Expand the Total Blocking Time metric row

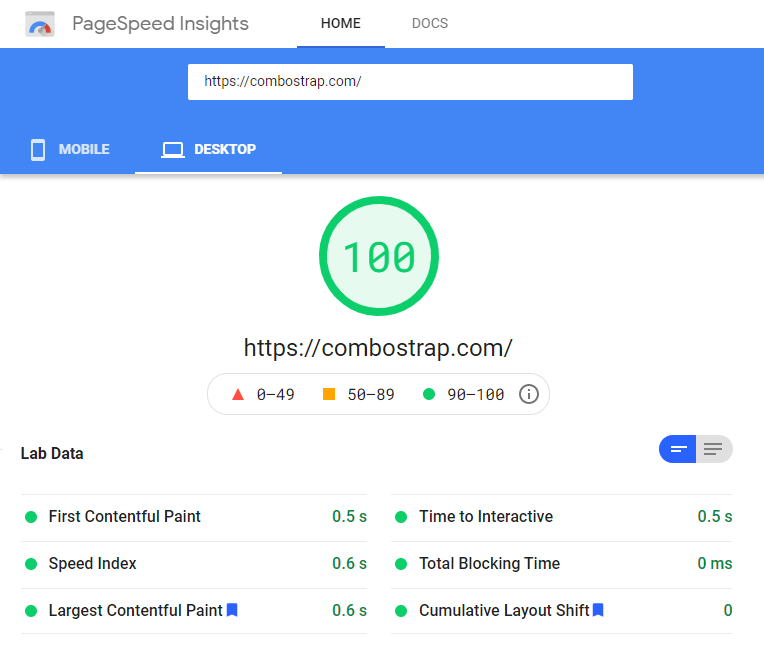click(x=562, y=564)
